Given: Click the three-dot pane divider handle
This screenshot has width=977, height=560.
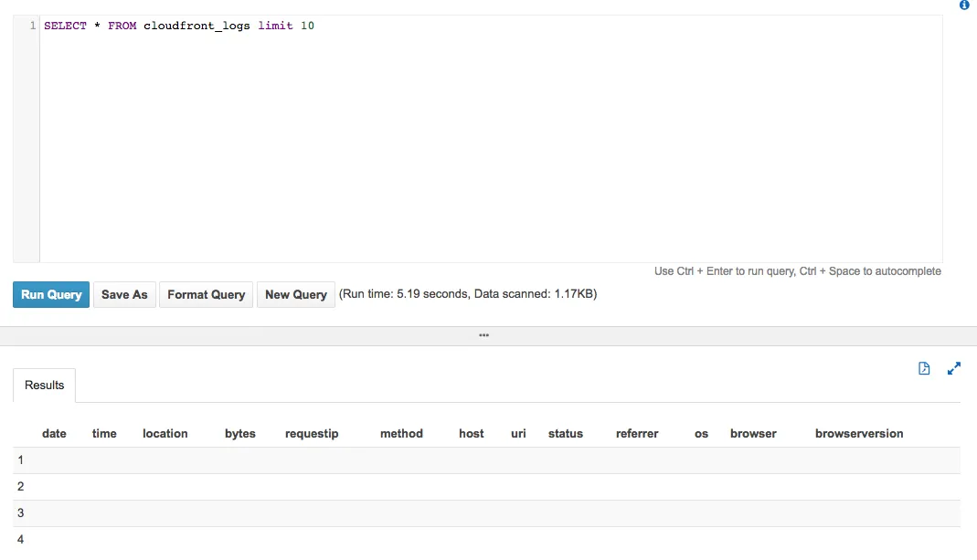Looking at the screenshot, I should (x=483, y=335).
